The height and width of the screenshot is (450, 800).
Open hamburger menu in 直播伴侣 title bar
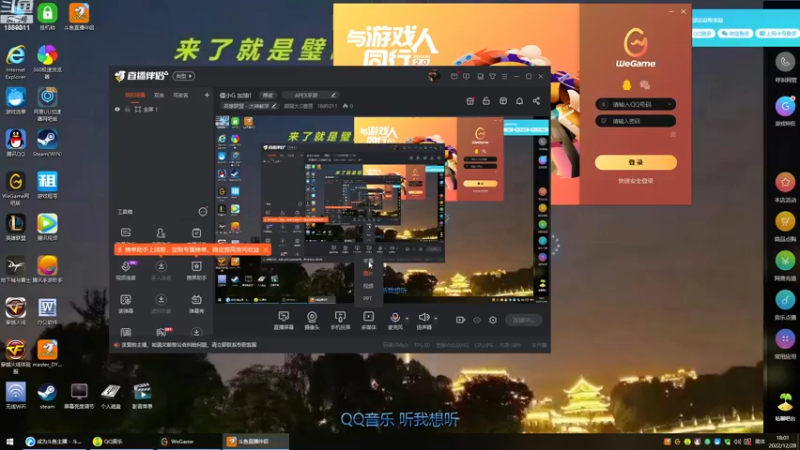(x=505, y=77)
